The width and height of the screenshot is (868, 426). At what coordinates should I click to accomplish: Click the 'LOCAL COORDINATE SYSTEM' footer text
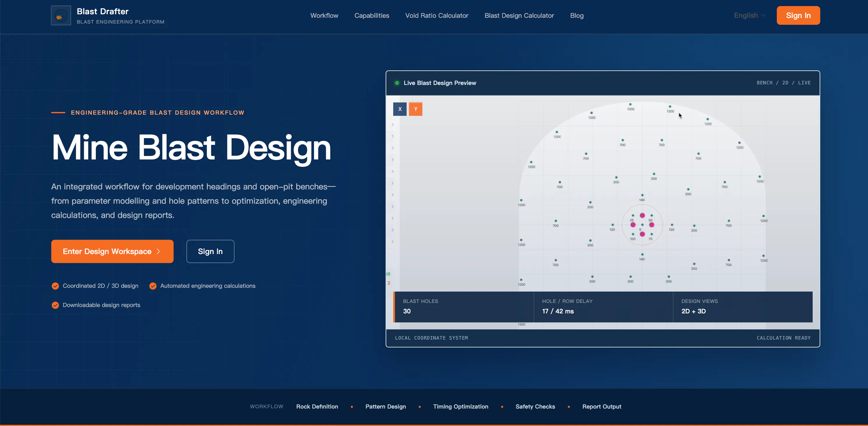(431, 338)
